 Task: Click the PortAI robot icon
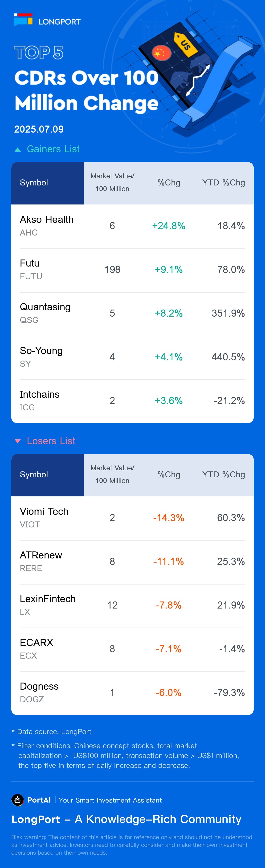[x=18, y=800]
